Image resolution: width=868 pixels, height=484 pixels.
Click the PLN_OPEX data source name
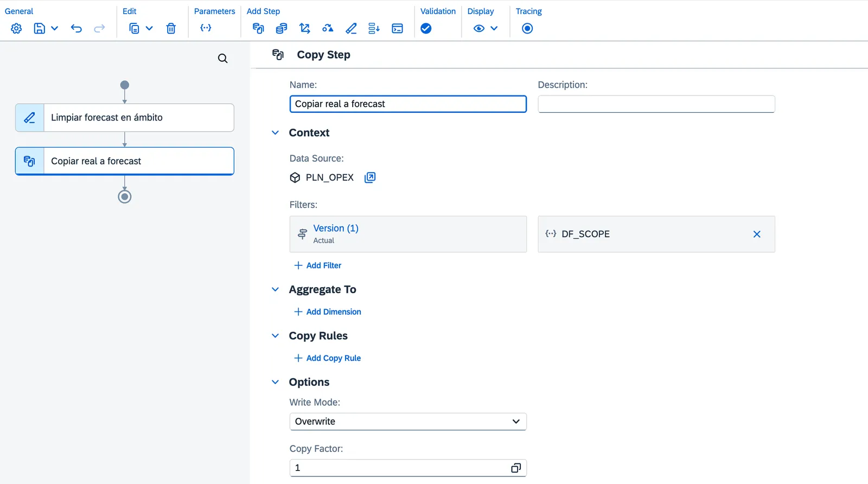(330, 177)
